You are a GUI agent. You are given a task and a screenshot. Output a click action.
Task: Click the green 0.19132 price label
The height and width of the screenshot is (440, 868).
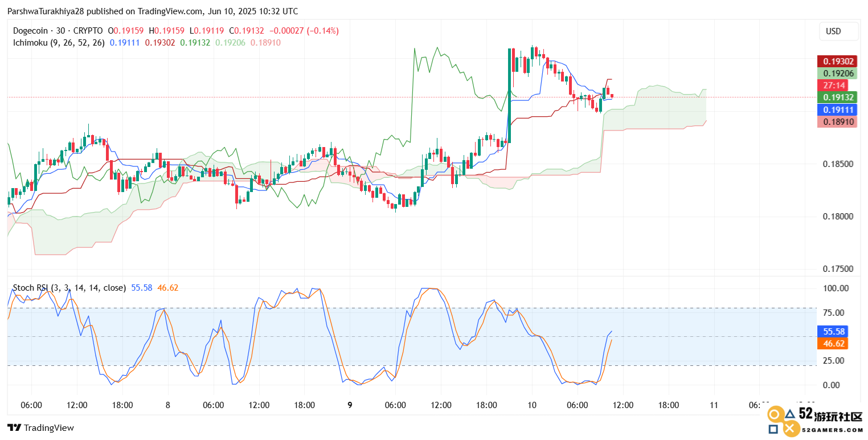click(837, 97)
